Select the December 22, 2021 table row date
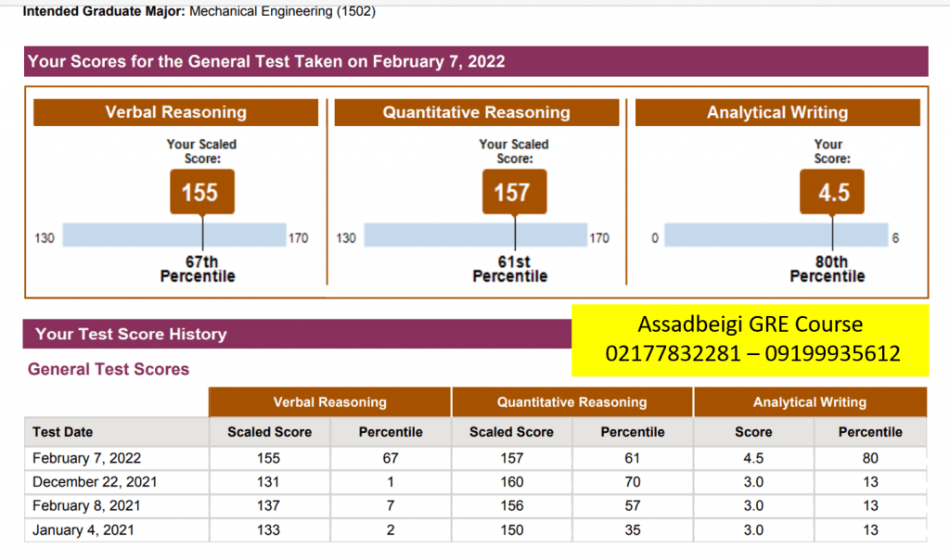The height and width of the screenshot is (560, 950). [x=93, y=482]
